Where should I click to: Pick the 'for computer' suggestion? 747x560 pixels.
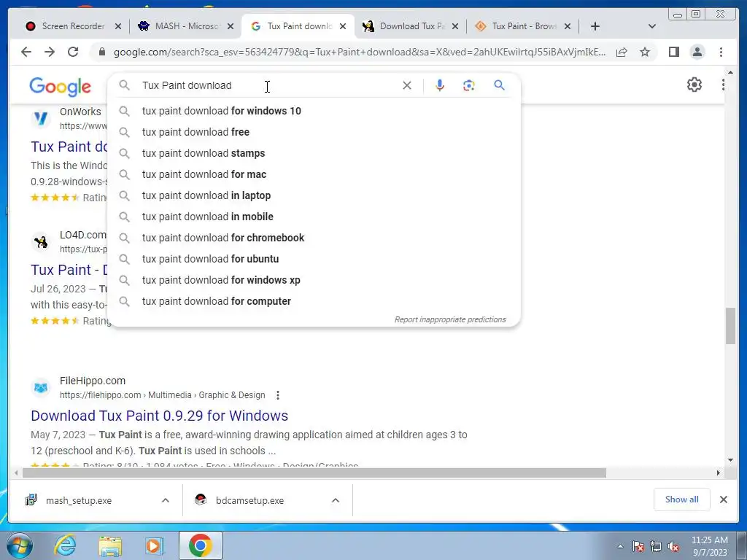click(x=314, y=301)
